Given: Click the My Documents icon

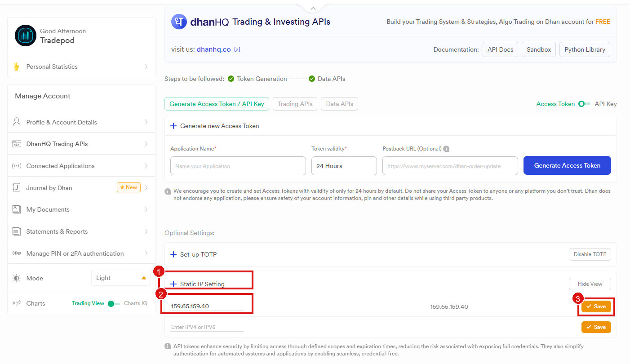Looking at the screenshot, I should click(17, 209).
